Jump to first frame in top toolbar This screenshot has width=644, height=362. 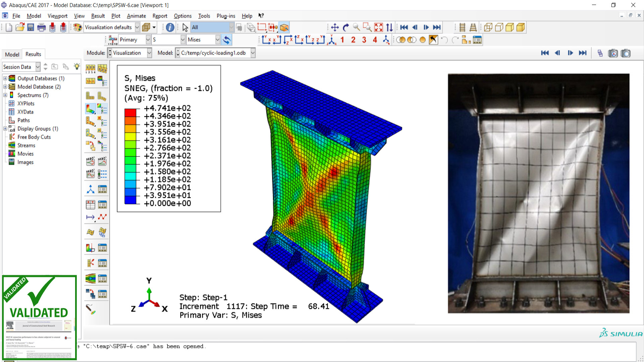click(404, 27)
